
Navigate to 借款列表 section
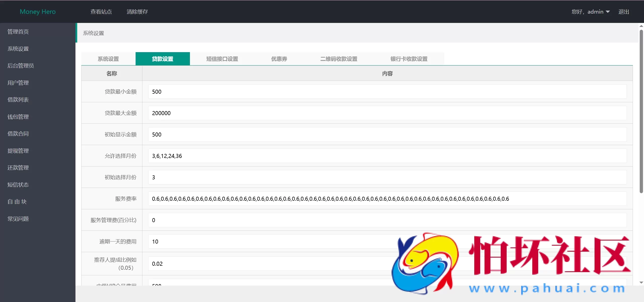(18, 99)
